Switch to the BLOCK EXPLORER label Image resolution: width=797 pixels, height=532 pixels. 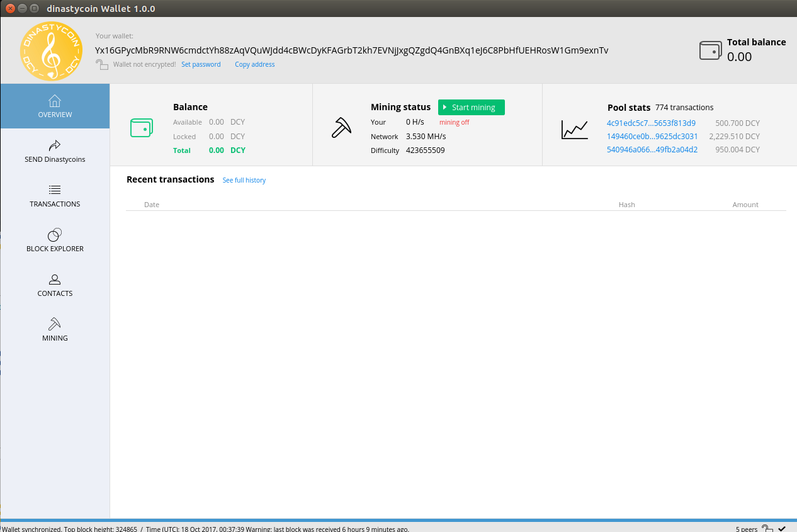click(55, 249)
